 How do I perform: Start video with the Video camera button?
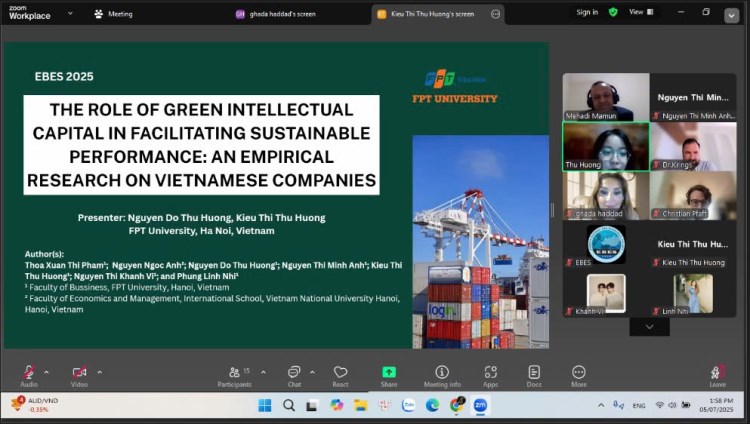click(79, 376)
